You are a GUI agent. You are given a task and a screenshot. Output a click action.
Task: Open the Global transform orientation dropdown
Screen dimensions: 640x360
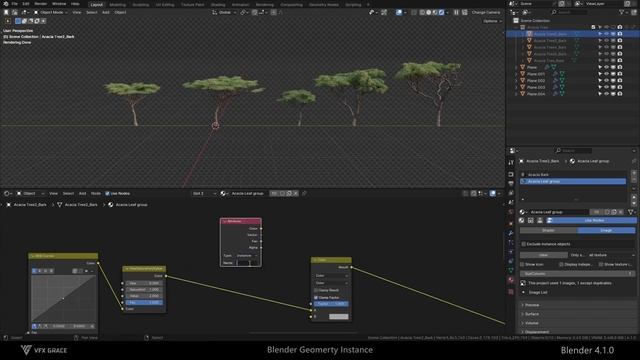[224, 13]
